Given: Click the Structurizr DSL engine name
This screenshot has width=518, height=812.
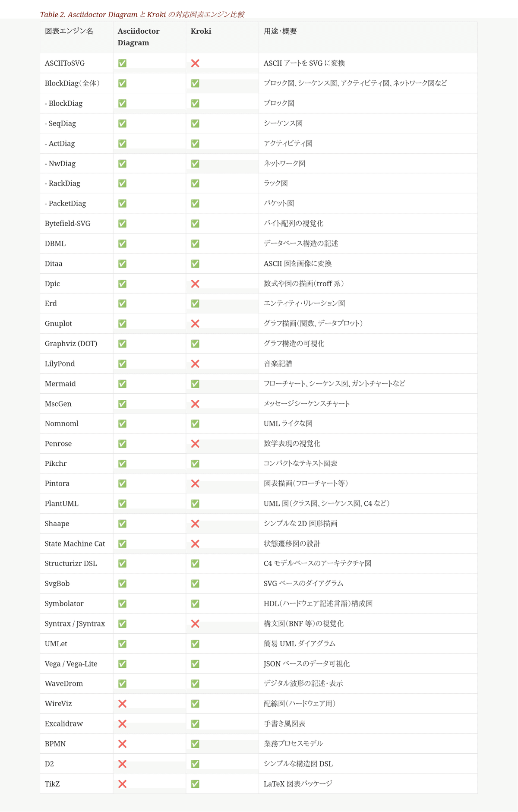Looking at the screenshot, I should pos(71,564).
